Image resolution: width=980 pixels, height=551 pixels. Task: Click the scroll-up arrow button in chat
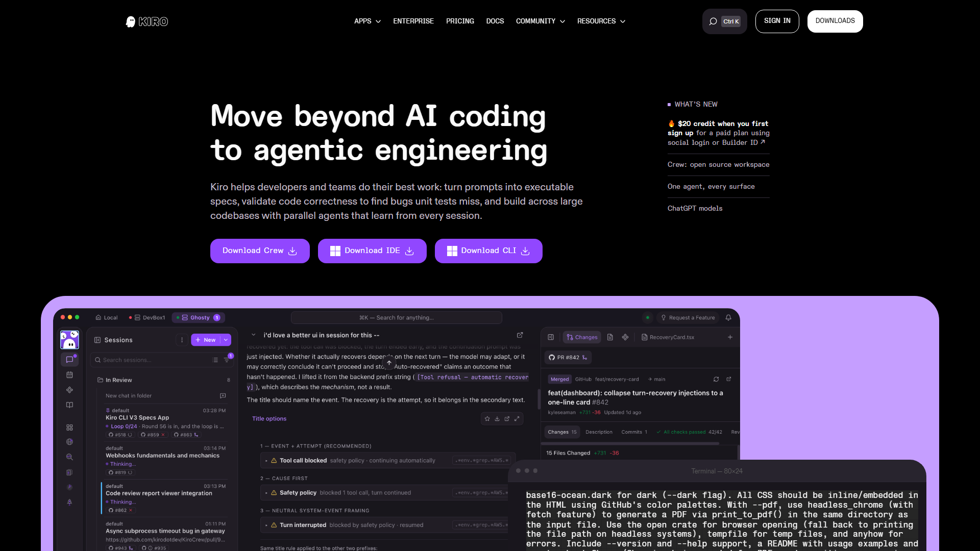click(389, 363)
